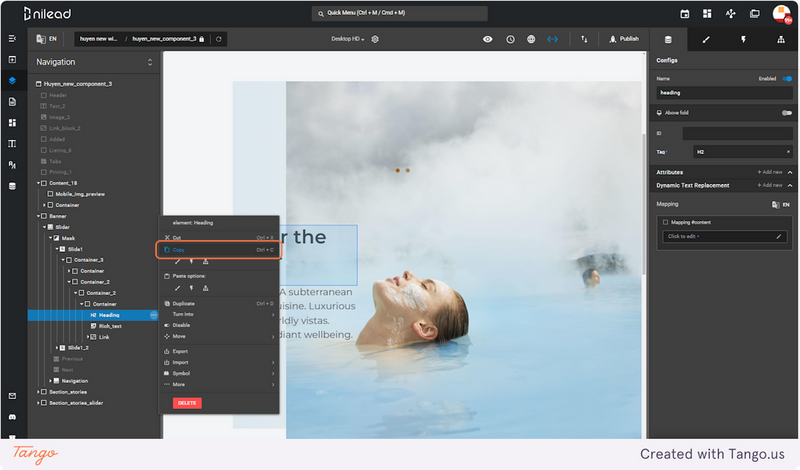Toggle the Enabled switch
The image size is (800, 470).
coord(787,79)
